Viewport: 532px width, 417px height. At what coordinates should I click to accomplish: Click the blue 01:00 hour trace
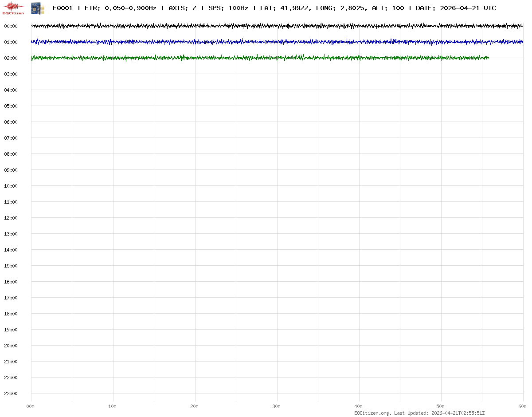click(277, 42)
